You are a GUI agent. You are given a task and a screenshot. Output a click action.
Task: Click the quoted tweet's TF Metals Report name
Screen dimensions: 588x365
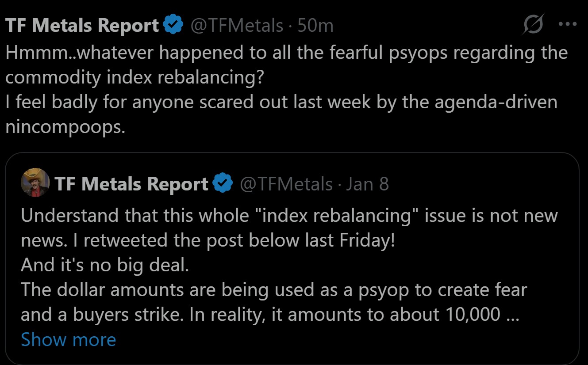[x=131, y=183]
